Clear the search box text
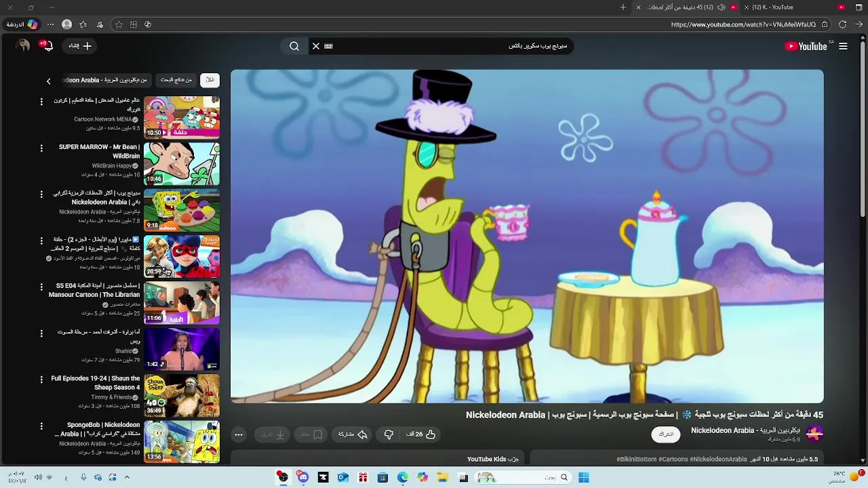868x488 pixels. [315, 46]
